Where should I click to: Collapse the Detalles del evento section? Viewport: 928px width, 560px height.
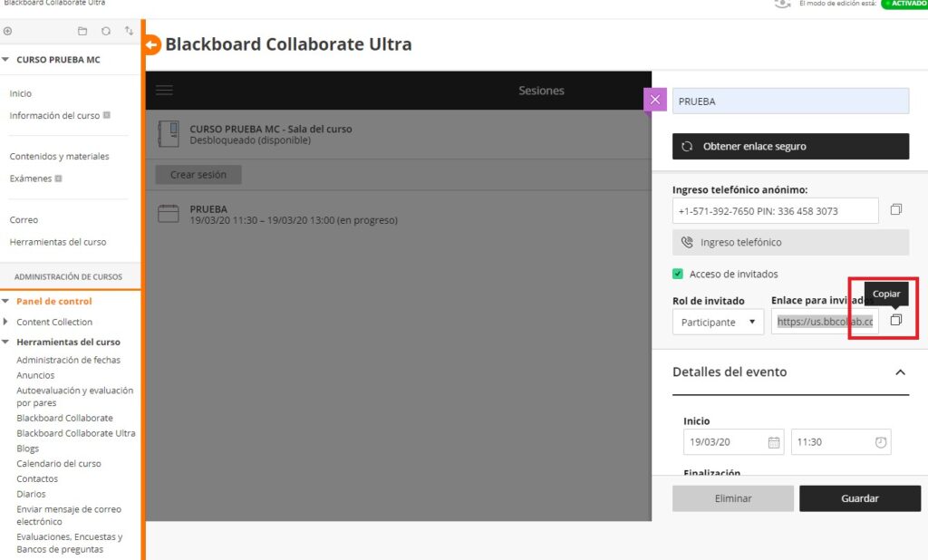900,372
